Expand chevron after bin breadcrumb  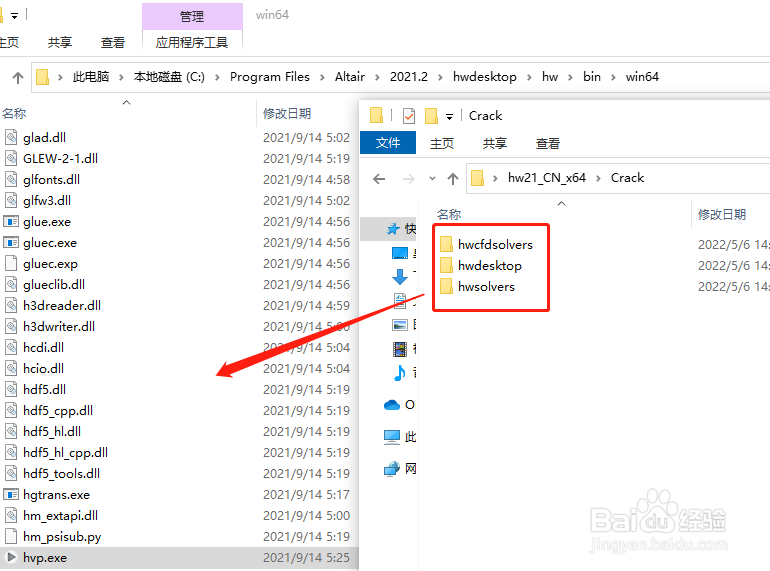tap(613, 78)
